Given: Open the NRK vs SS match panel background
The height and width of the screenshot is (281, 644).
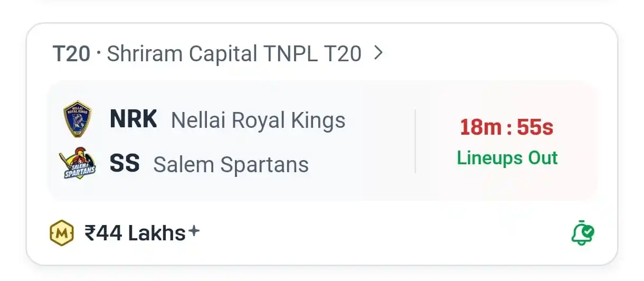Looking at the screenshot, I should click(x=322, y=140).
